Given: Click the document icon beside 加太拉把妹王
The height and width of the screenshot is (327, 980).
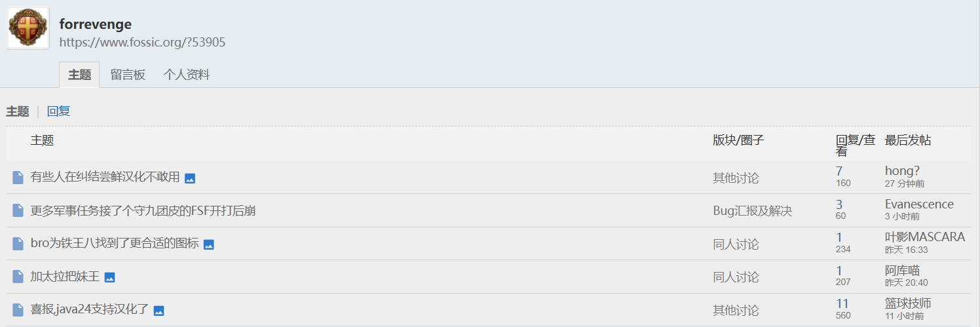Looking at the screenshot, I should (18, 277).
